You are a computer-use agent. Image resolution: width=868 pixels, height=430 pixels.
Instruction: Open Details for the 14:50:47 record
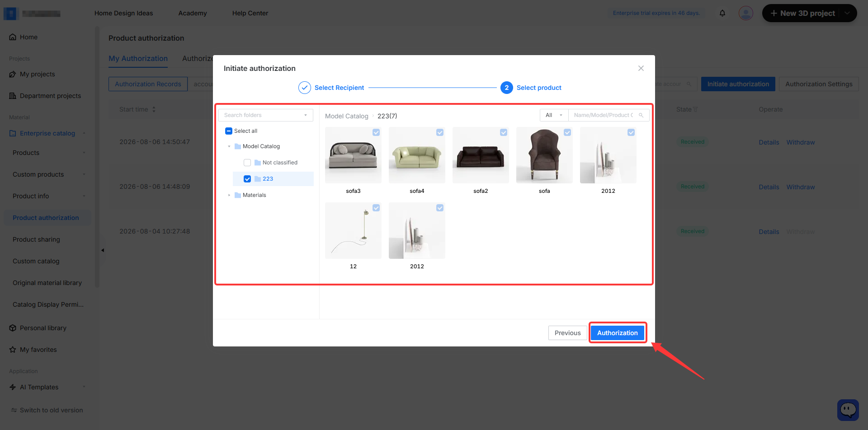pyautogui.click(x=769, y=142)
